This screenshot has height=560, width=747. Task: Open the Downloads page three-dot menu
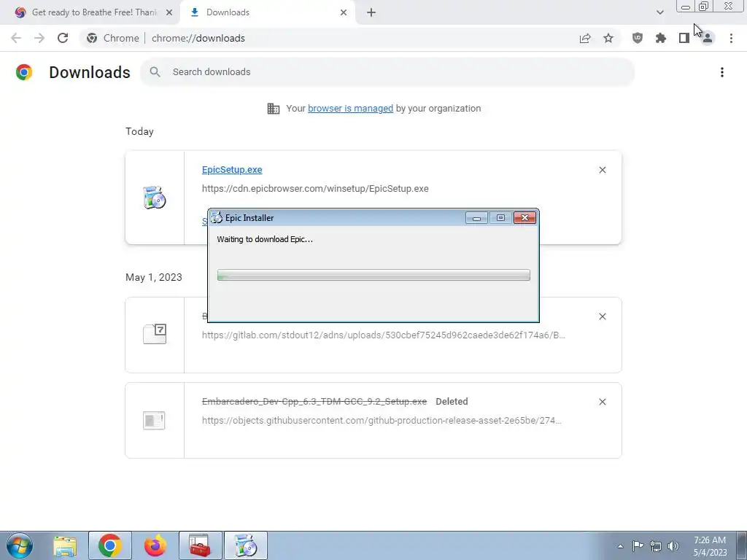[x=722, y=72]
